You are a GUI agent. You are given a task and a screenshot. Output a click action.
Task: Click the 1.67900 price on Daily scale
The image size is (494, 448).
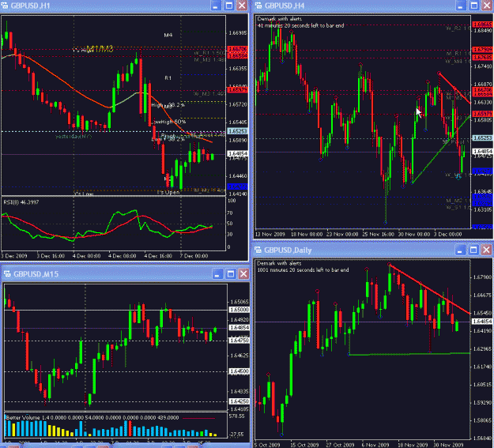[x=483, y=277]
